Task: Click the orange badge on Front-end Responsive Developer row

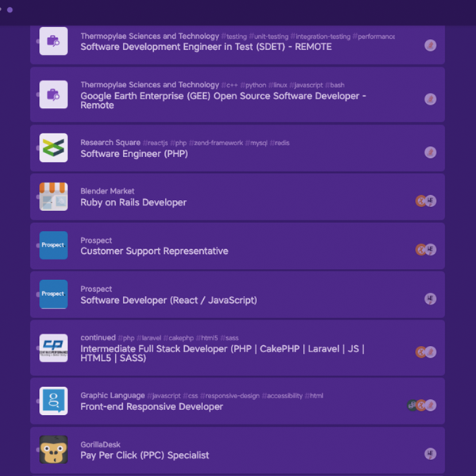Action: tap(420, 405)
